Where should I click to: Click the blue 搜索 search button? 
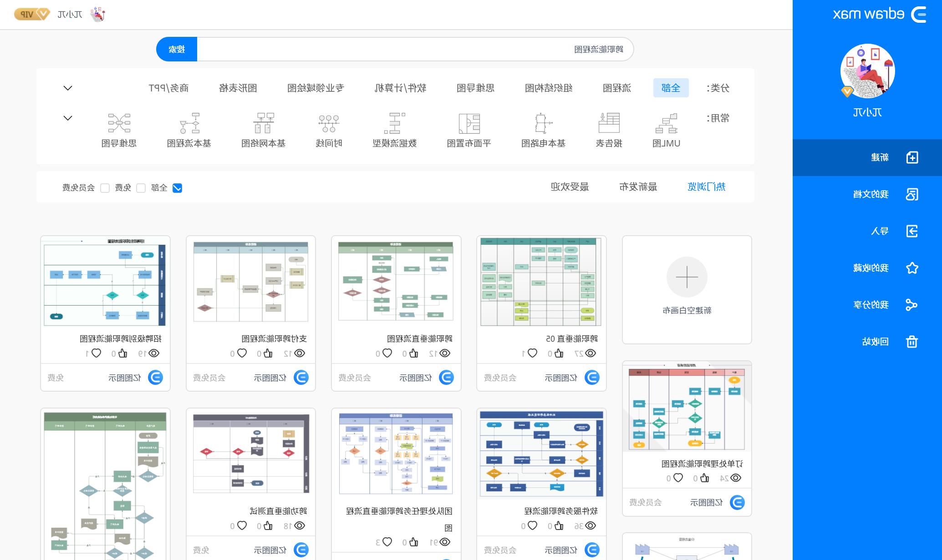click(x=177, y=49)
